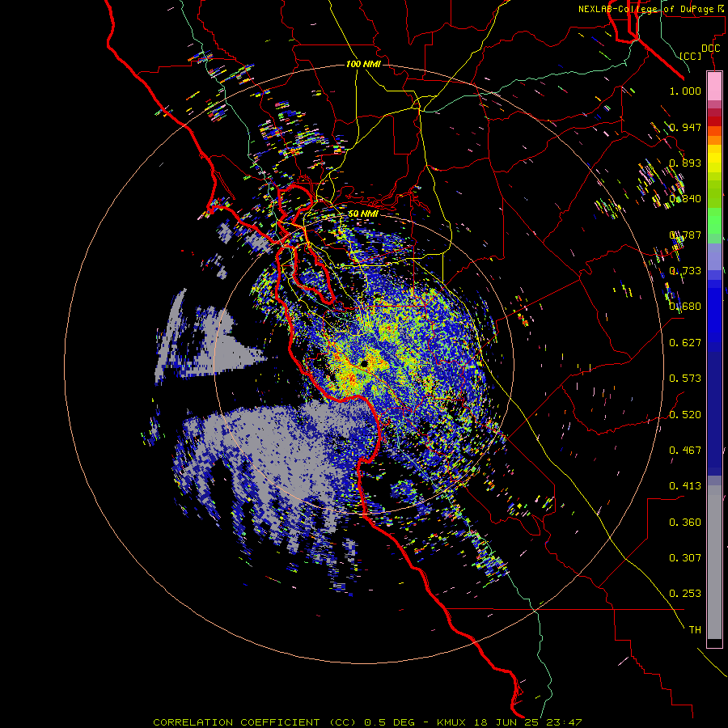The width and height of the screenshot is (728, 728).
Task: Click the 1.000 color scale value
Action: pos(685,91)
